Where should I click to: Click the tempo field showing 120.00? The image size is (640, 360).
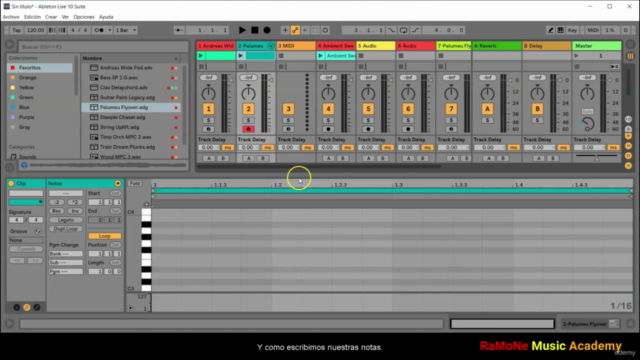tap(35, 30)
